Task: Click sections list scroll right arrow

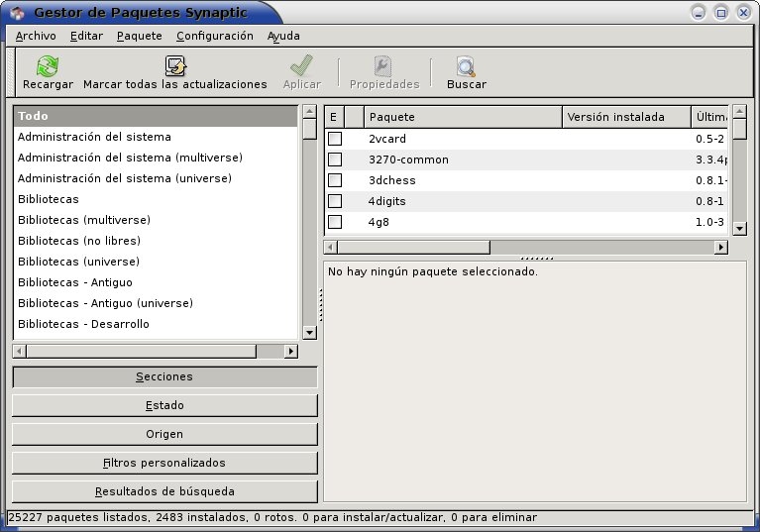Action: click(290, 351)
